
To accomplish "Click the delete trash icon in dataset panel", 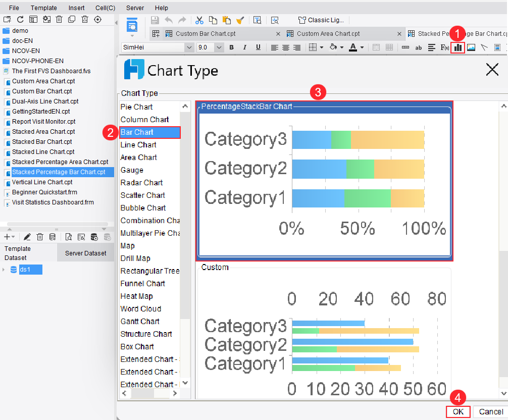I will click(40, 237).
